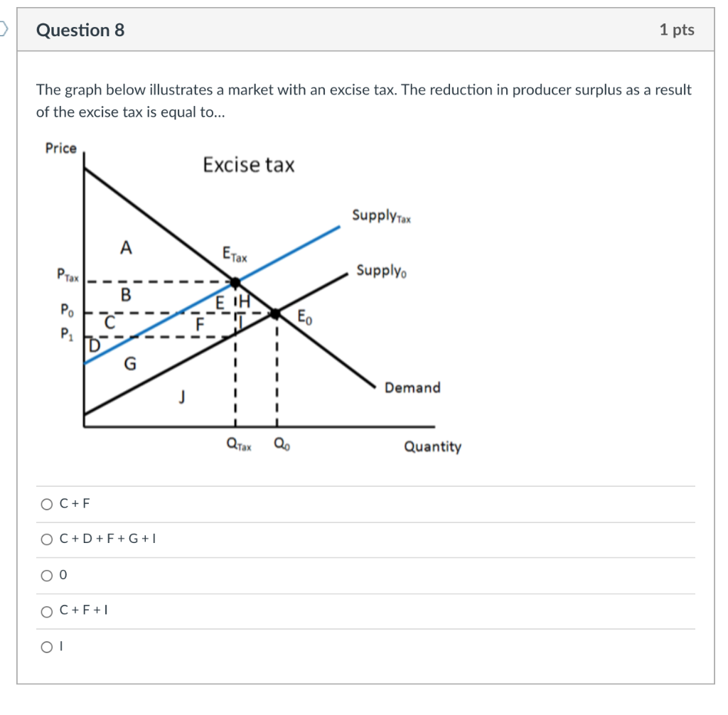Image resolution: width=728 pixels, height=715 pixels.
Task: Select the C + F + I radio button
Action: coord(46,611)
